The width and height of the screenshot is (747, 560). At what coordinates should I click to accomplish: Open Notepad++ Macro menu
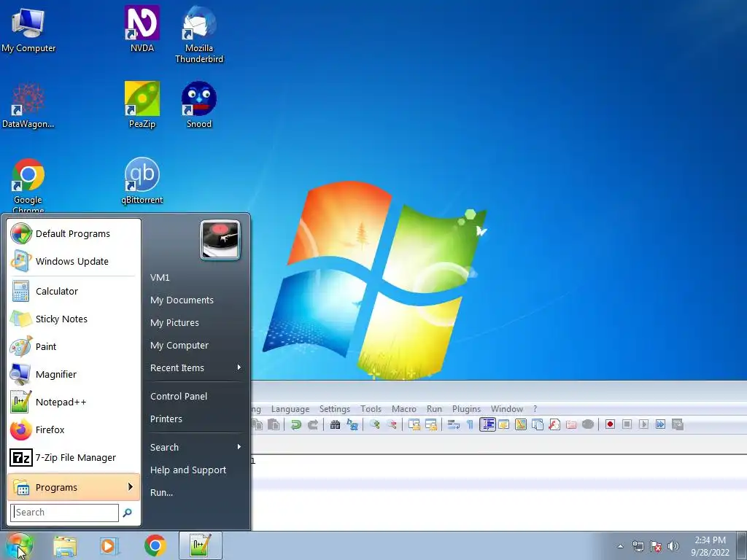[x=404, y=409]
